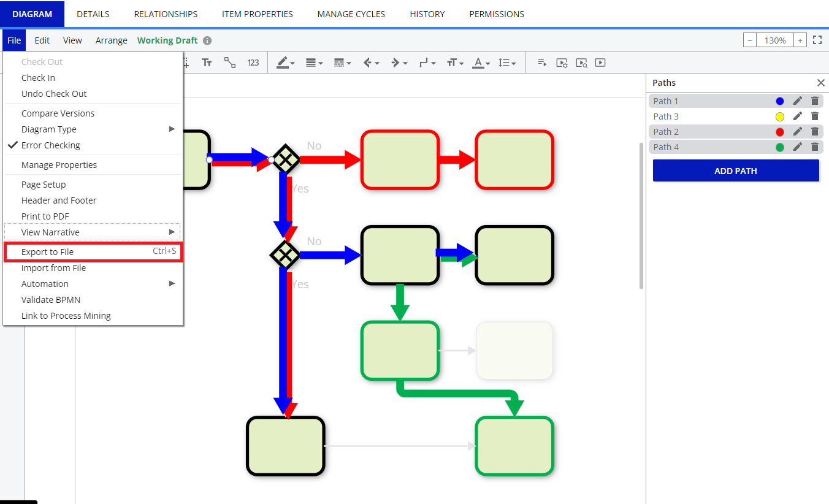
Task: Switch to the Relationships tab
Action: pyautogui.click(x=166, y=14)
